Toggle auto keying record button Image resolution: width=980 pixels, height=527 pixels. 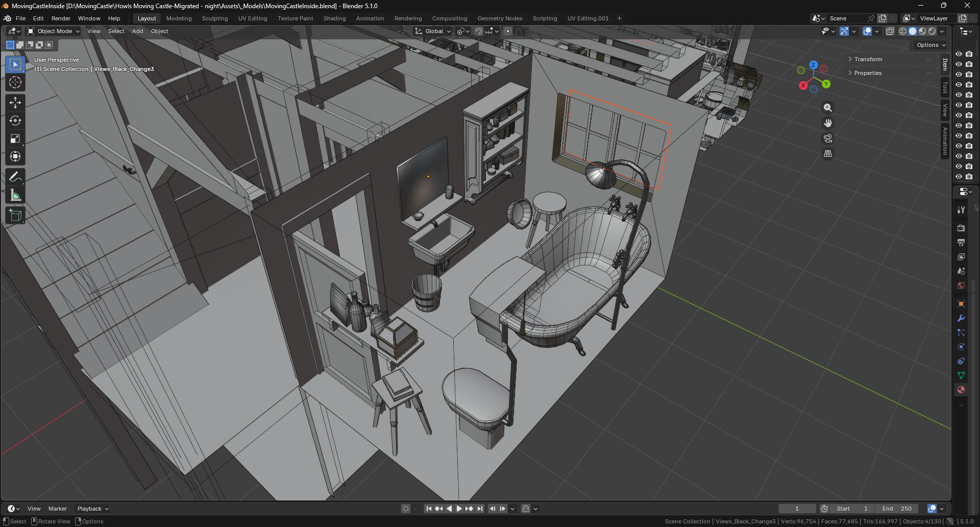click(406, 509)
